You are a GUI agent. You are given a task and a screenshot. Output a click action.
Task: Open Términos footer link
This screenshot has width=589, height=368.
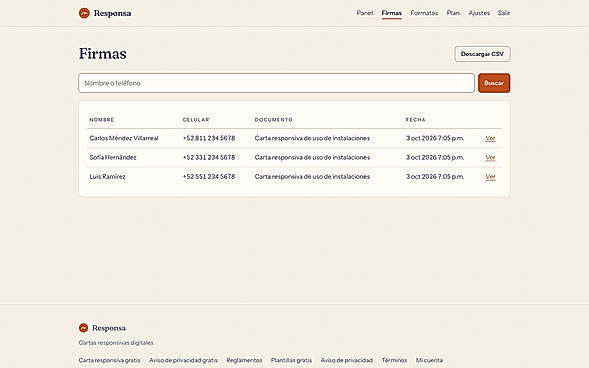394,360
